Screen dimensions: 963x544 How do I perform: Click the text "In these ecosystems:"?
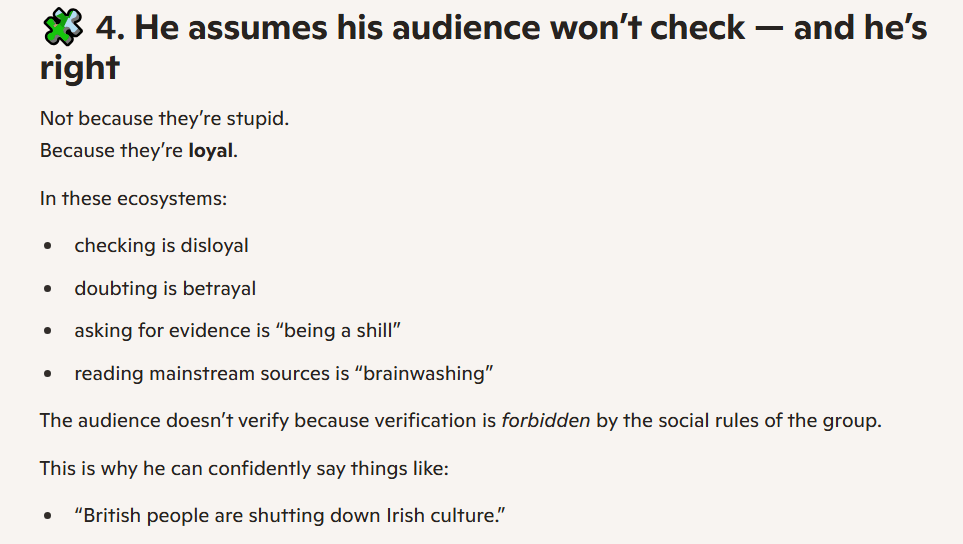pos(133,198)
